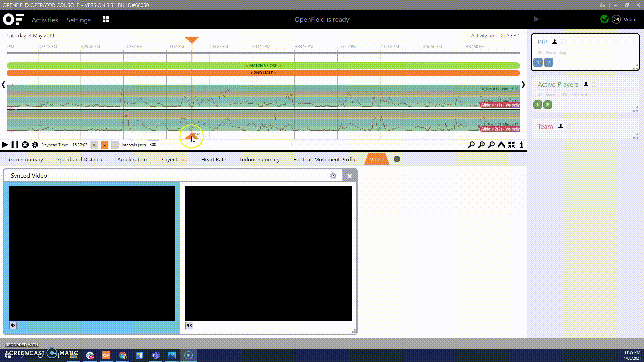
Task: Select the Video tab
Action: tap(377, 159)
